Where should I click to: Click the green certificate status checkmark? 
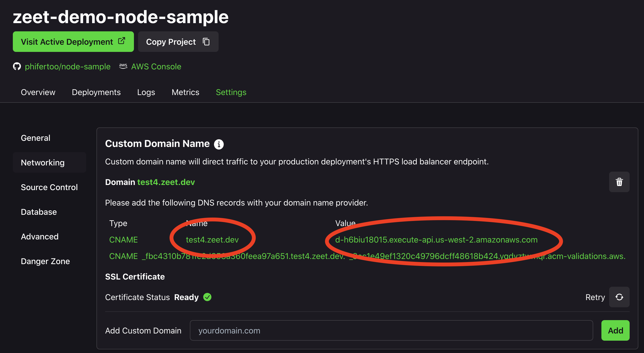coord(207,297)
